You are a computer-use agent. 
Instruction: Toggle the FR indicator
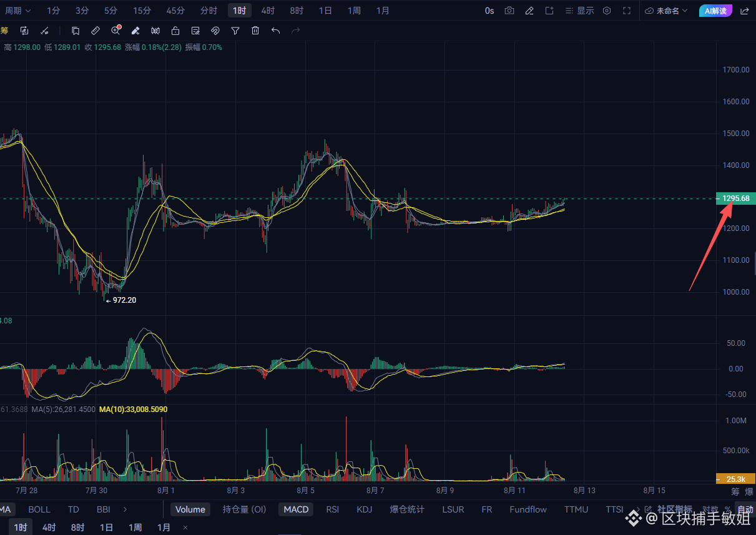(487, 509)
